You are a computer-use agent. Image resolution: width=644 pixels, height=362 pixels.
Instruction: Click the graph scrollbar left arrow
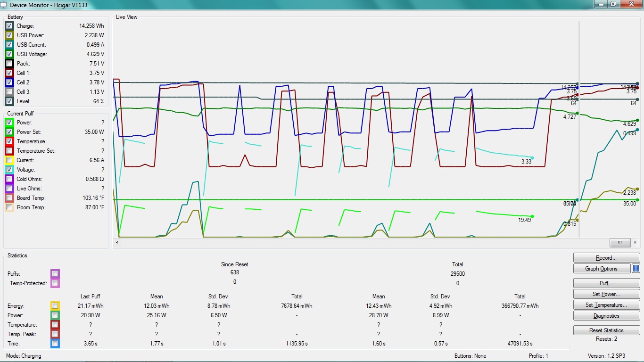tap(117, 242)
